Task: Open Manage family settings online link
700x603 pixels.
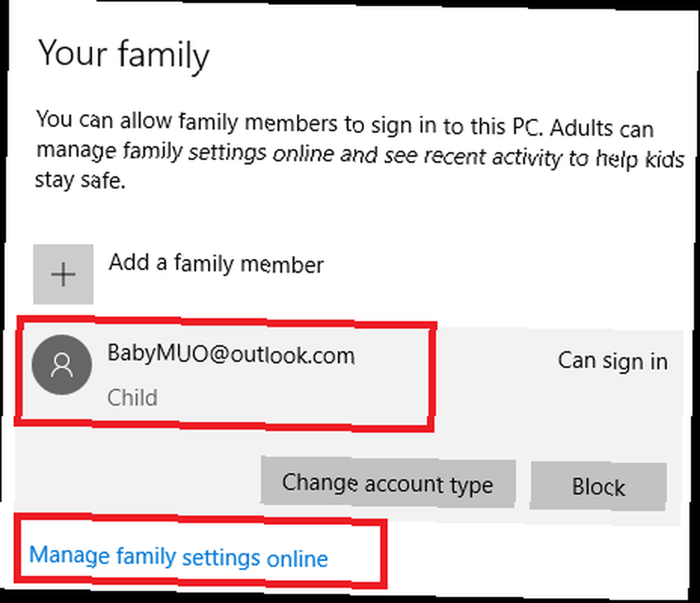Action: click(178, 557)
